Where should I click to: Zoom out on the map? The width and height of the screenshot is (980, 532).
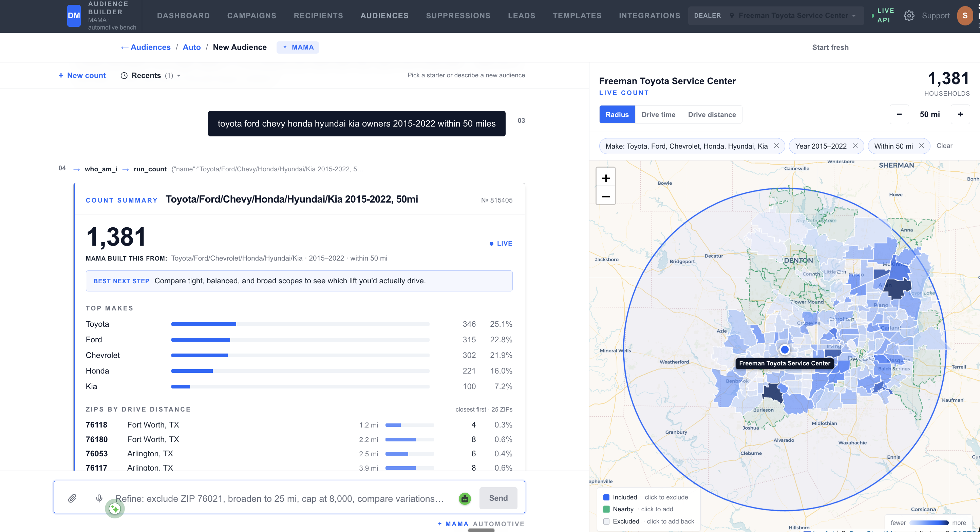[x=606, y=196]
